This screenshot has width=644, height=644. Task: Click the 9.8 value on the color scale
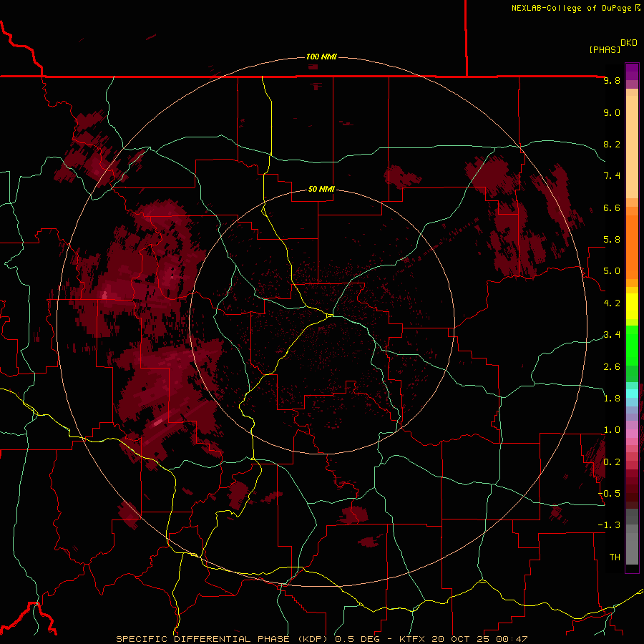pos(612,80)
